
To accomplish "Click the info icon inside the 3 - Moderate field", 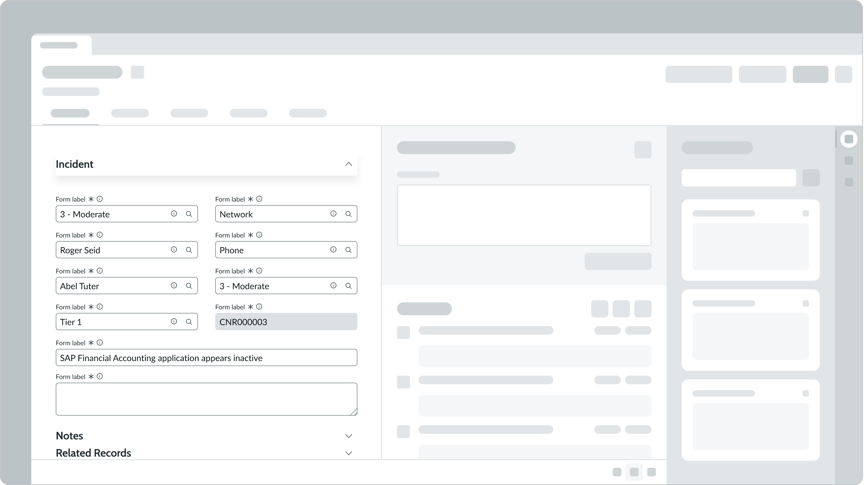I will [174, 213].
